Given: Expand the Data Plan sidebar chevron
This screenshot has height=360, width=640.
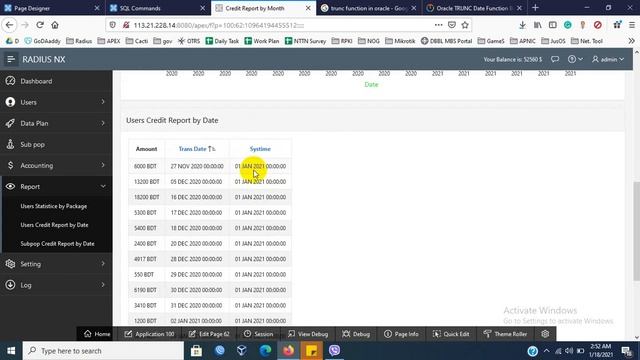Looking at the screenshot, I should pos(103,123).
